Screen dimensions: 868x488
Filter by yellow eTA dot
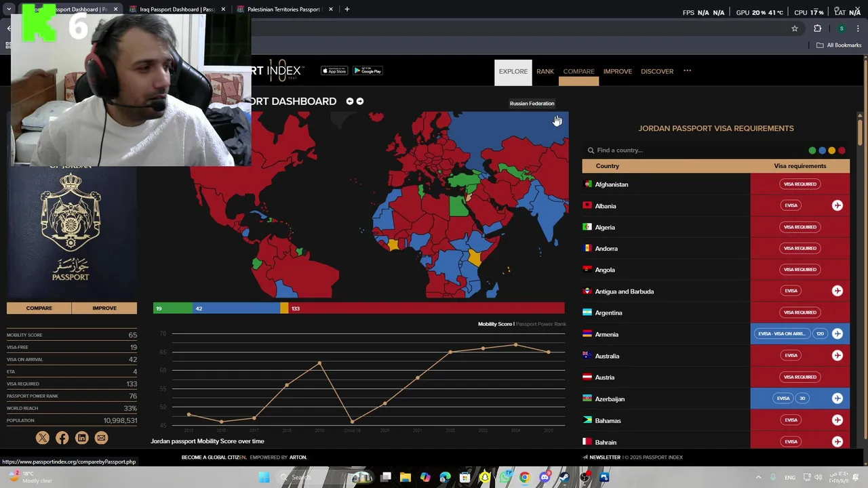click(x=832, y=150)
